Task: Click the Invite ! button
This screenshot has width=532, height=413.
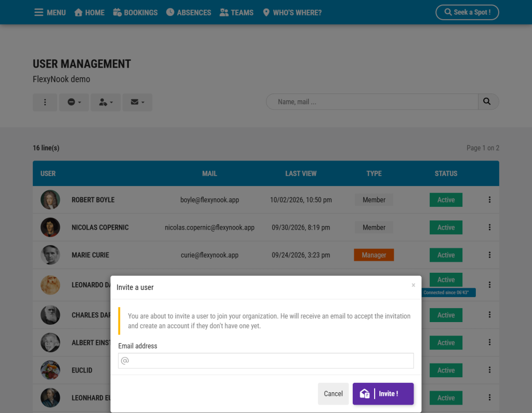Action: coord(383,394)
